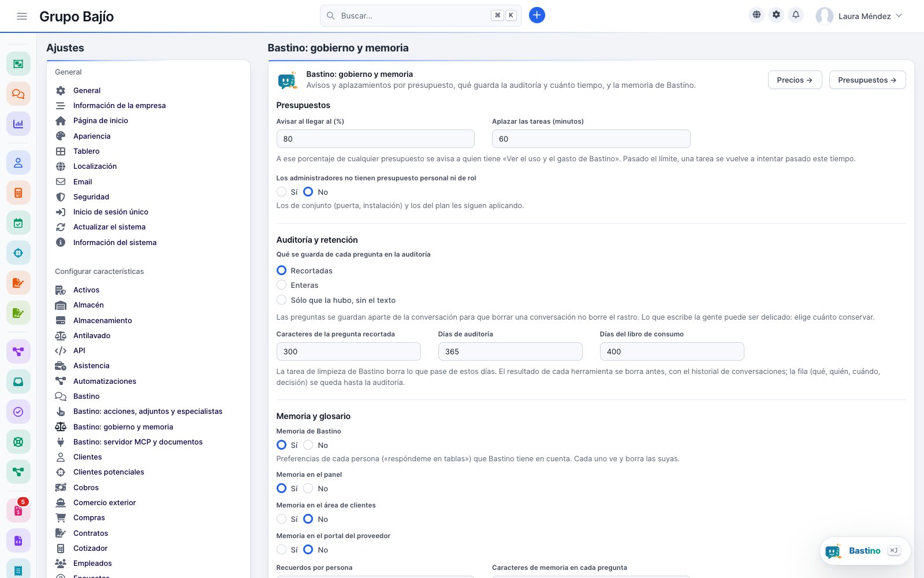924x578 pixels.
Task: Select Sí for administrators without personal budget
Action: point(281,192)
